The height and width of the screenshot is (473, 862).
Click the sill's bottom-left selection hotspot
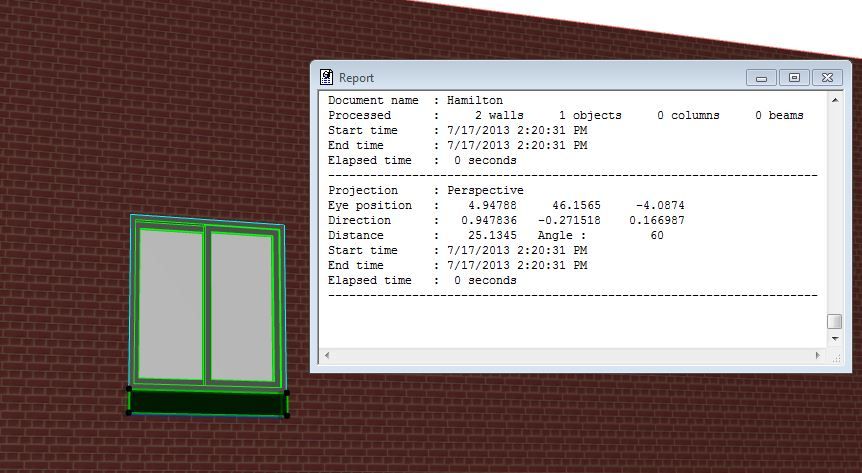click(x=129, y=412)
